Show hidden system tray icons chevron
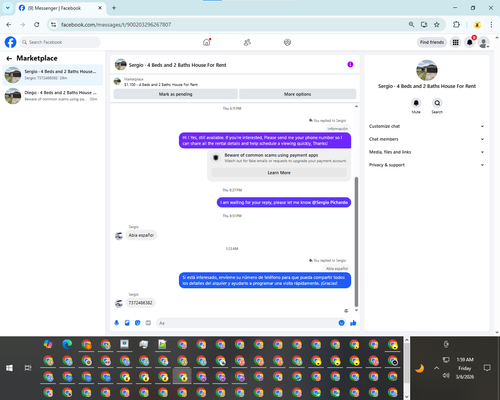The image size is (500, 400). (436, 368)
